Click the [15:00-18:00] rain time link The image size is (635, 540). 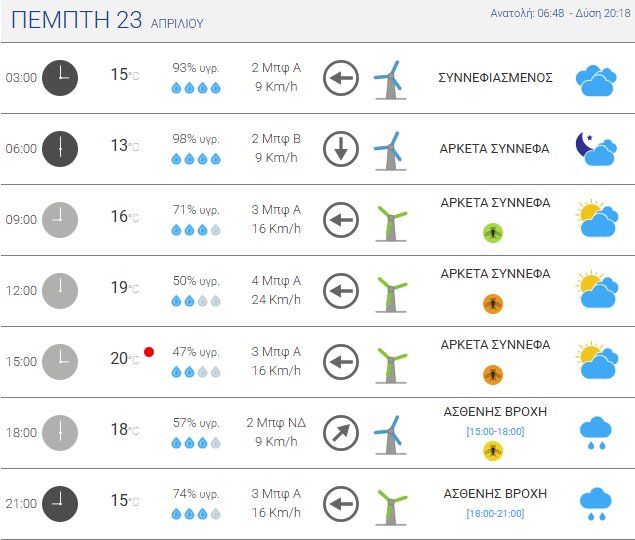[x=495, y=431]
